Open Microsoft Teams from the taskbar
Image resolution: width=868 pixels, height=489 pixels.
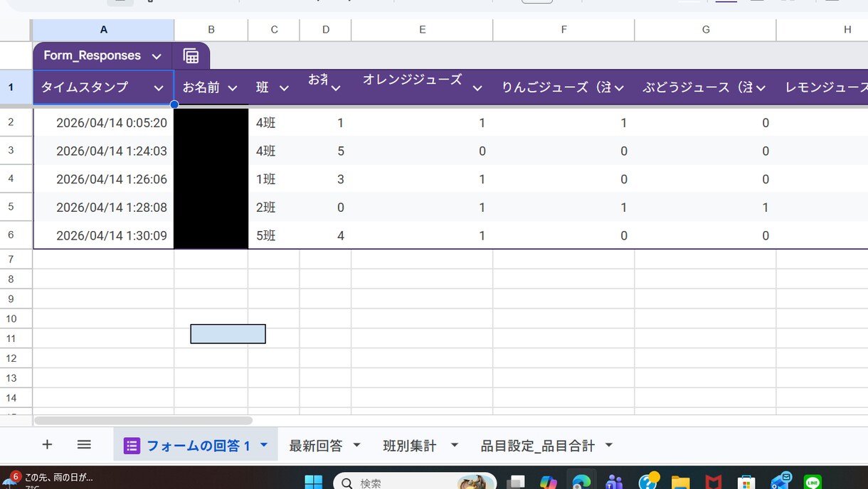[x=614, y=483]
